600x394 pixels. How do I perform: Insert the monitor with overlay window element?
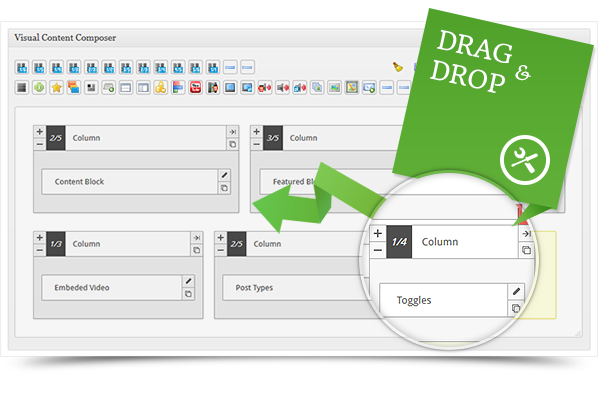pos(247,88)
